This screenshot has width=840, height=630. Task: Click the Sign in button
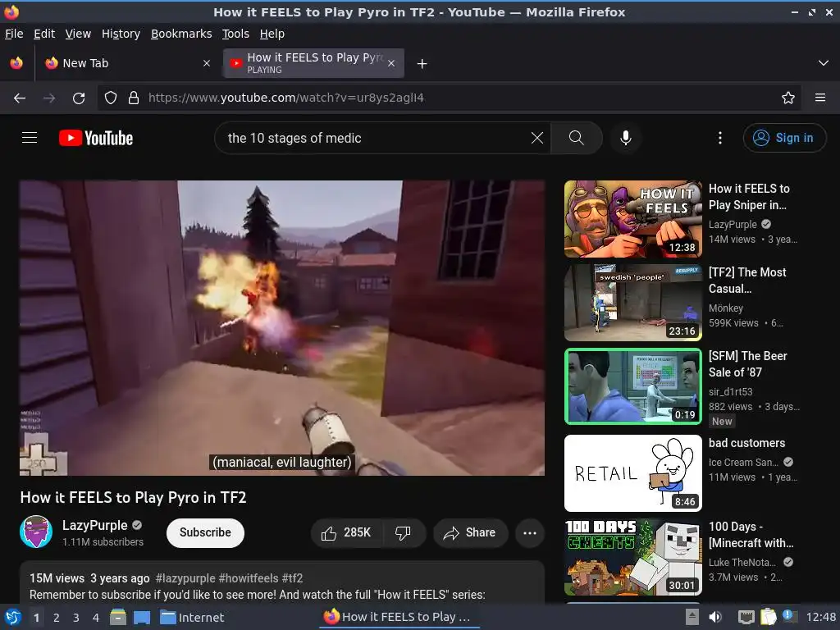pyautogui.click(x=784, y=138)
